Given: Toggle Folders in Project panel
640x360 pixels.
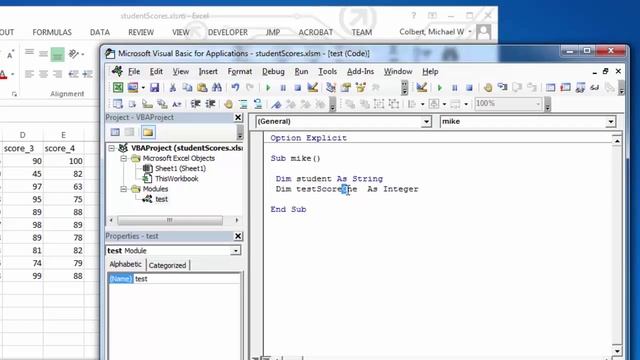Looking at the screenshot, I should click(x=148, y=132).
